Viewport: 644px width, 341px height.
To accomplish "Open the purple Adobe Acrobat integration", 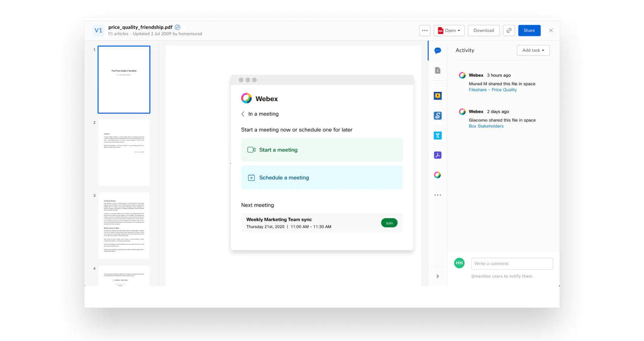I will click(438, 155).
